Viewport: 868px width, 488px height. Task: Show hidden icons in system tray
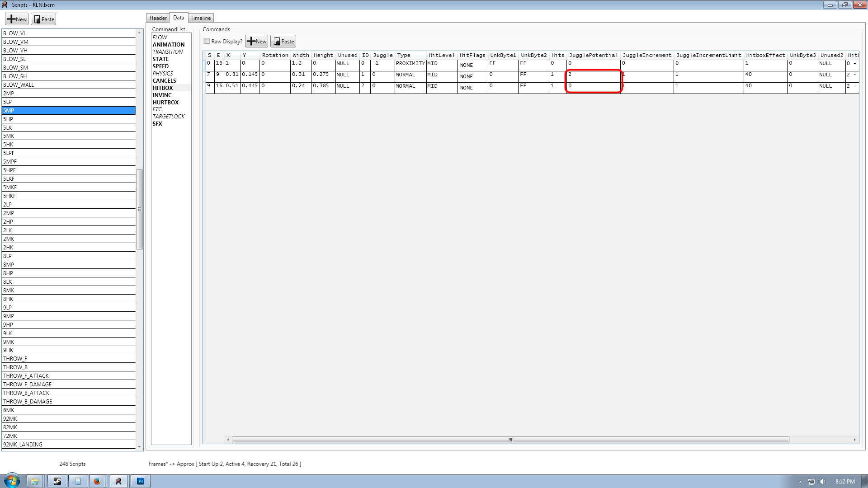click(800, 481)
